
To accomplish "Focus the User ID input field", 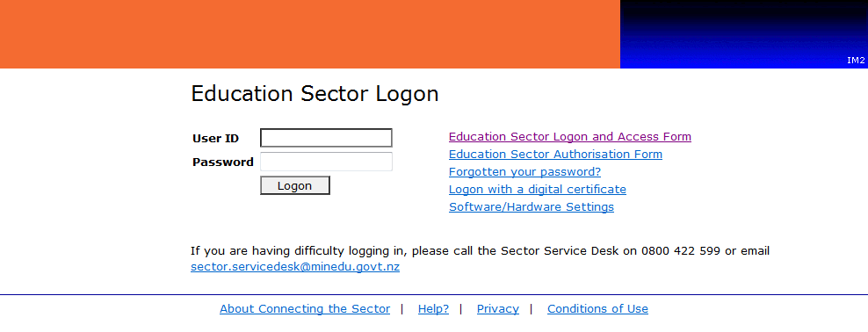I will [x=326, y=138].
